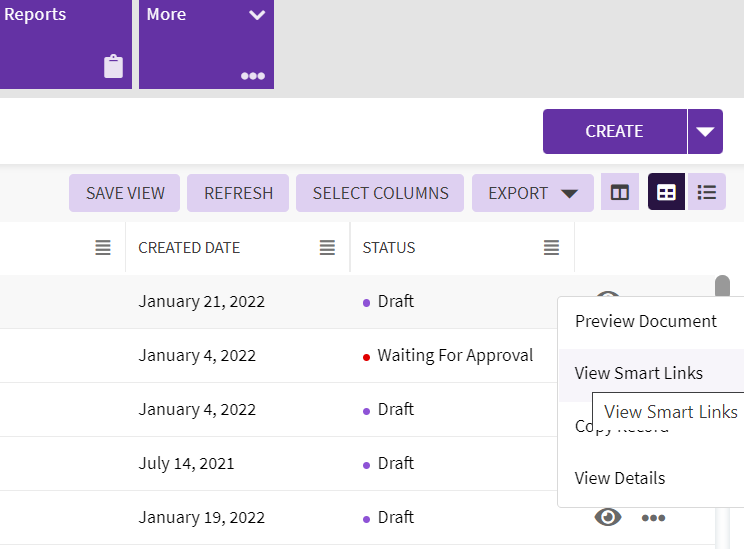
Task: Click the column menu icon left of Created Date
Action: [103, 248]
